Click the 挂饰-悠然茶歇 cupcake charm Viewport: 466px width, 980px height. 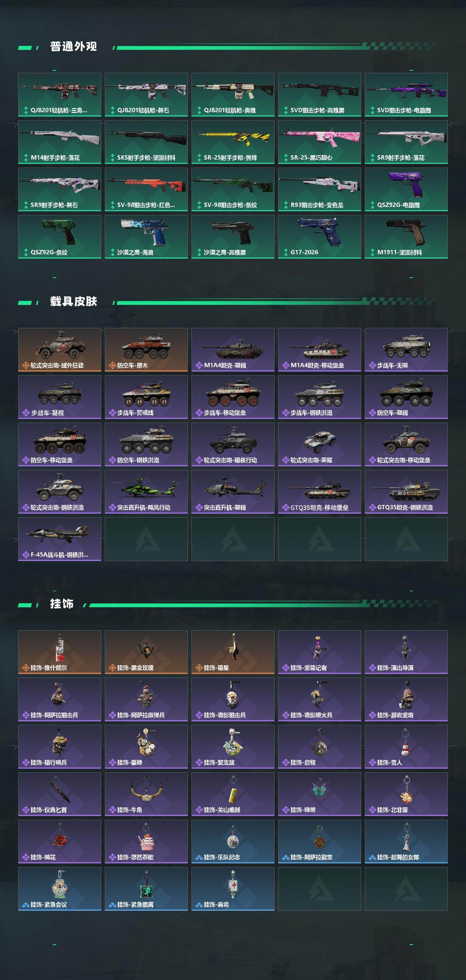pos(146,842)
